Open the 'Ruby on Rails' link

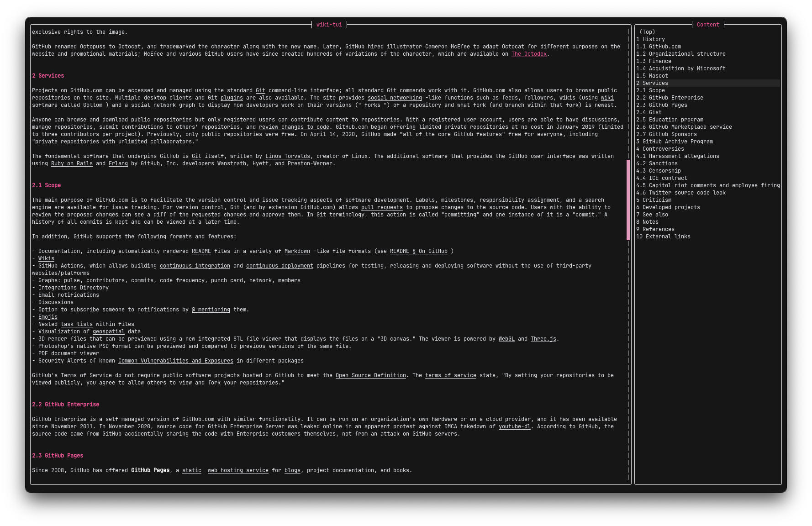click(x=72, y=163)
